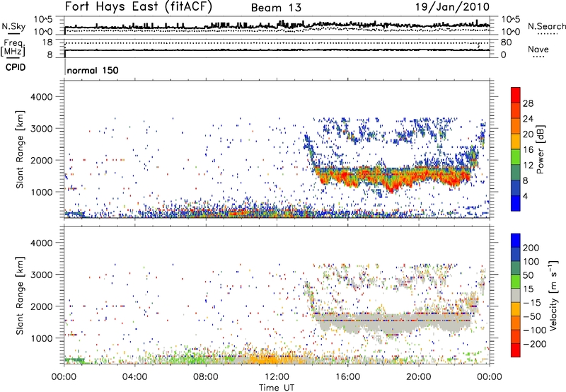
Task: Click the '2000' tick on the power panel
Action: [41, 160]
